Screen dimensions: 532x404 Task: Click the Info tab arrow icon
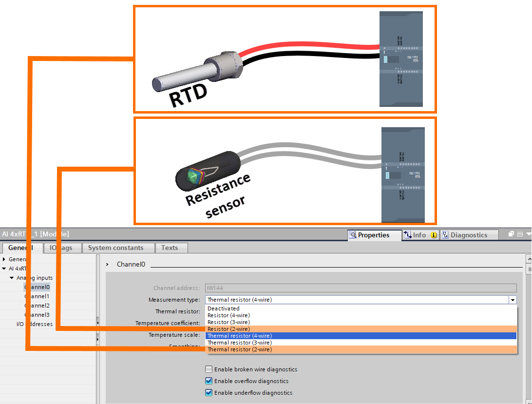(x=408, y=235)
